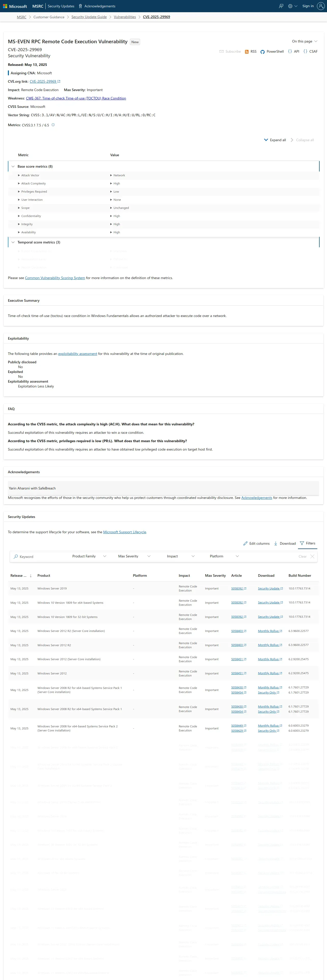Open the Acknowledgements link in the text

point(256,498)
